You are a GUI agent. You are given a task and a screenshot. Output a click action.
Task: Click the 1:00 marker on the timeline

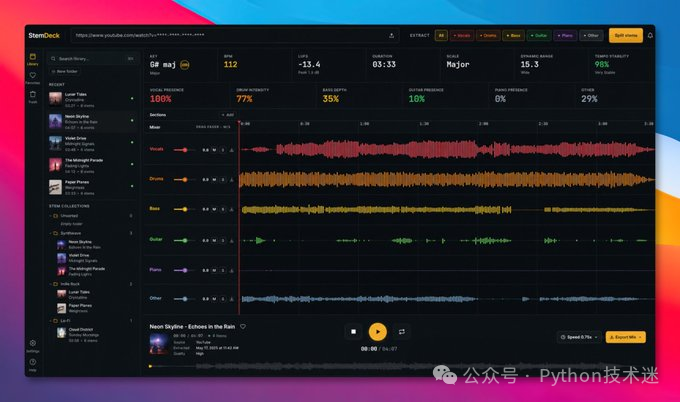coord(364,124)
